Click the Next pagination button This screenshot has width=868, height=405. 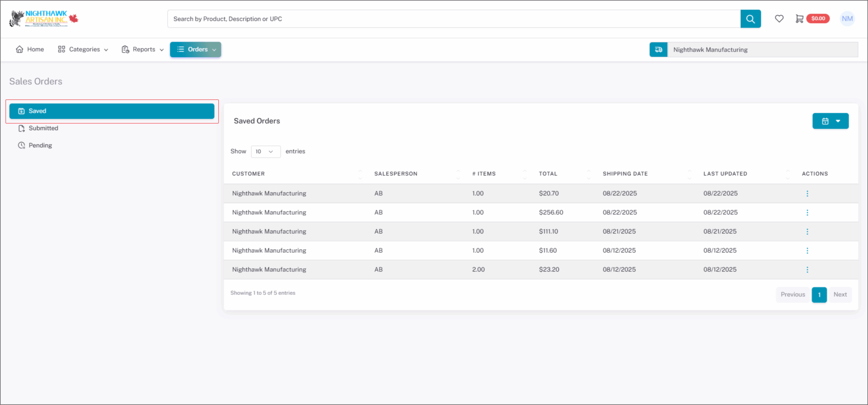coord(840,295)
